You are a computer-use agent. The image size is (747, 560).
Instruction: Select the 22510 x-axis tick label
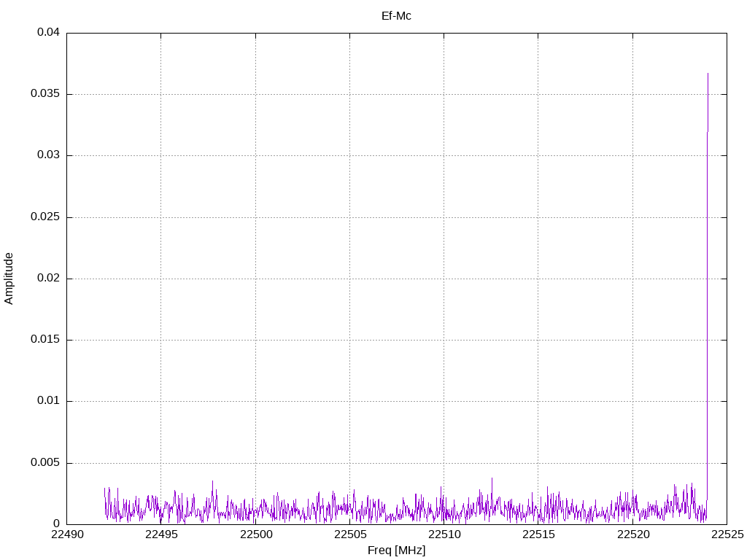point(444,534)
